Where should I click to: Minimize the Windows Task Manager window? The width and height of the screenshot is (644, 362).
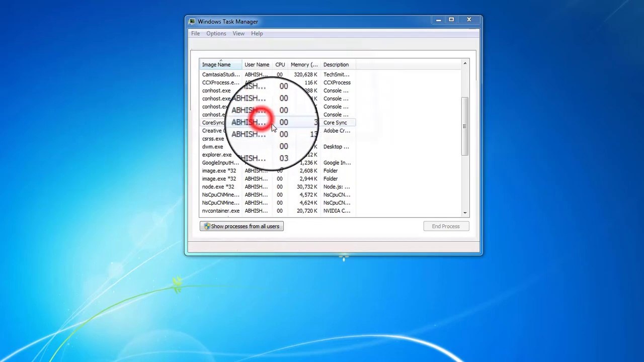[438, 20]
